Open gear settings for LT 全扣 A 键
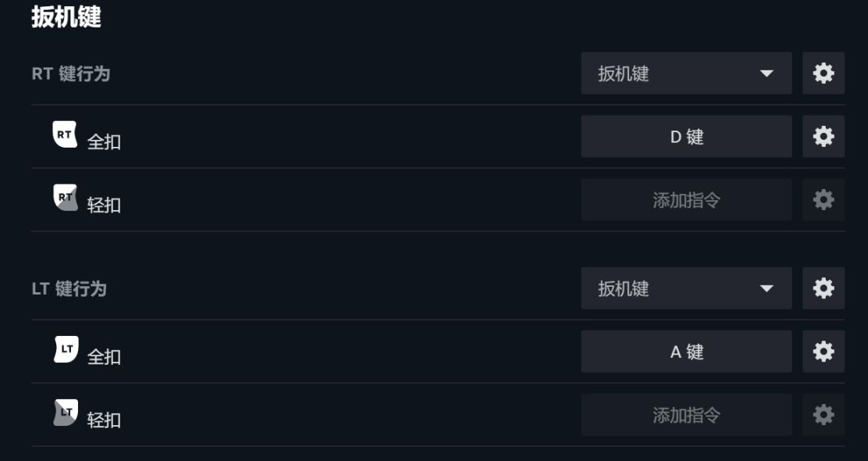868x461 pixels. [824, 352]
